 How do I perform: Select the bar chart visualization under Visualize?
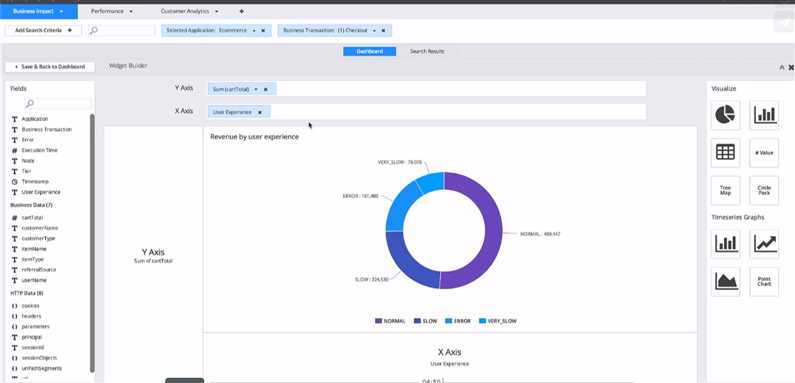click(x=764, y=115)
